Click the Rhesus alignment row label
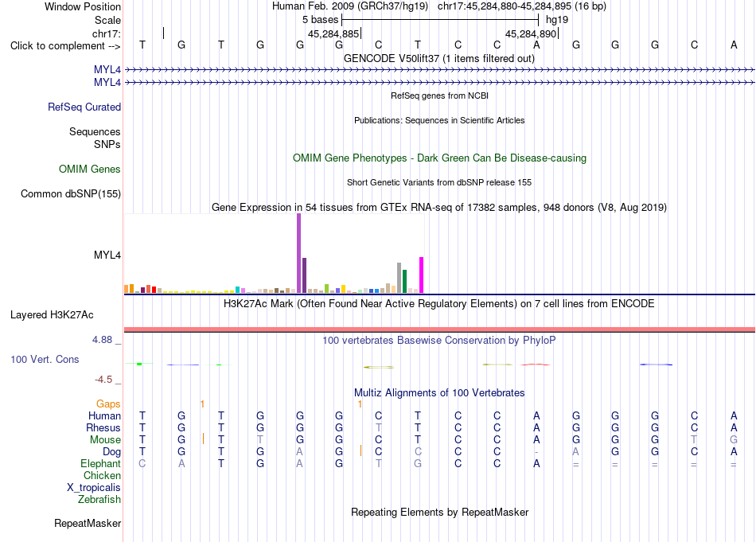 pos(103,427)
